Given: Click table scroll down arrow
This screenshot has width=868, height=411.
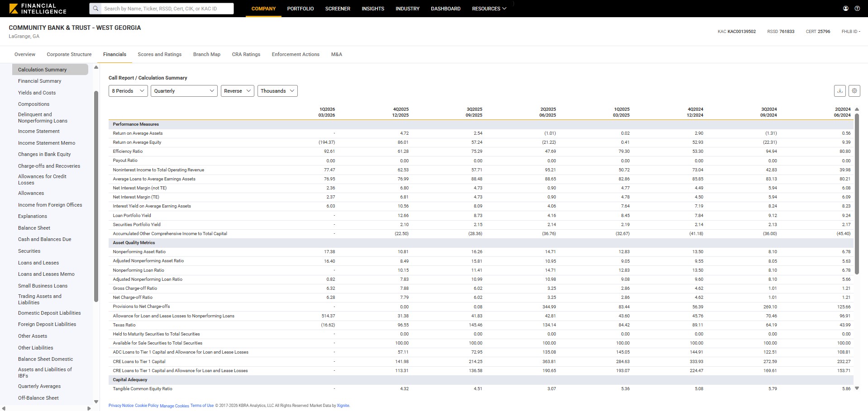Looking at the screenshot, I should (857, 388).
